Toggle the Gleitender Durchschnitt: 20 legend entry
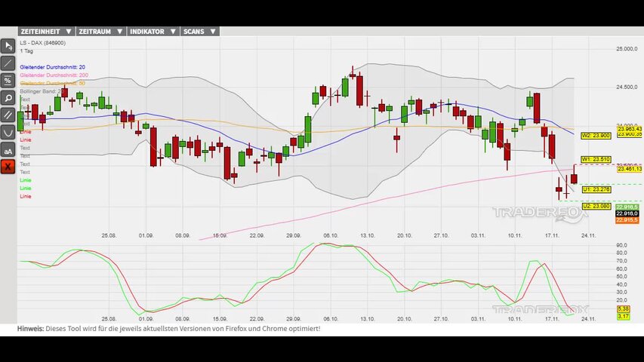644x362 pixels. point(52,67)
